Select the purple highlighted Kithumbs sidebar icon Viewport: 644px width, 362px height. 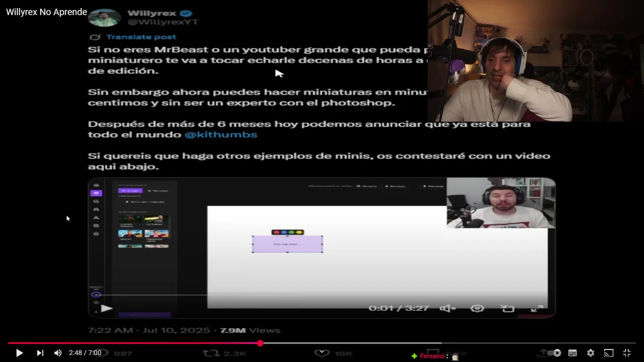pos(96,193)
